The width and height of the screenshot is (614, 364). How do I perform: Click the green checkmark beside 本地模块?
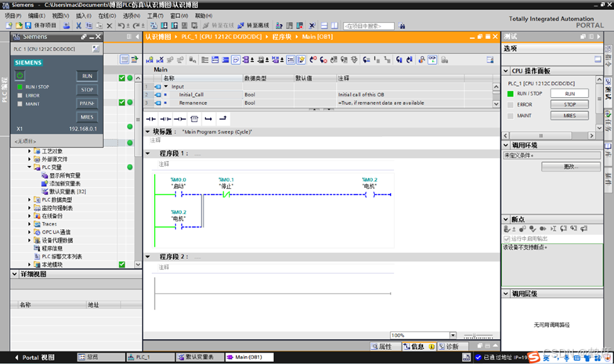[122, 265]
